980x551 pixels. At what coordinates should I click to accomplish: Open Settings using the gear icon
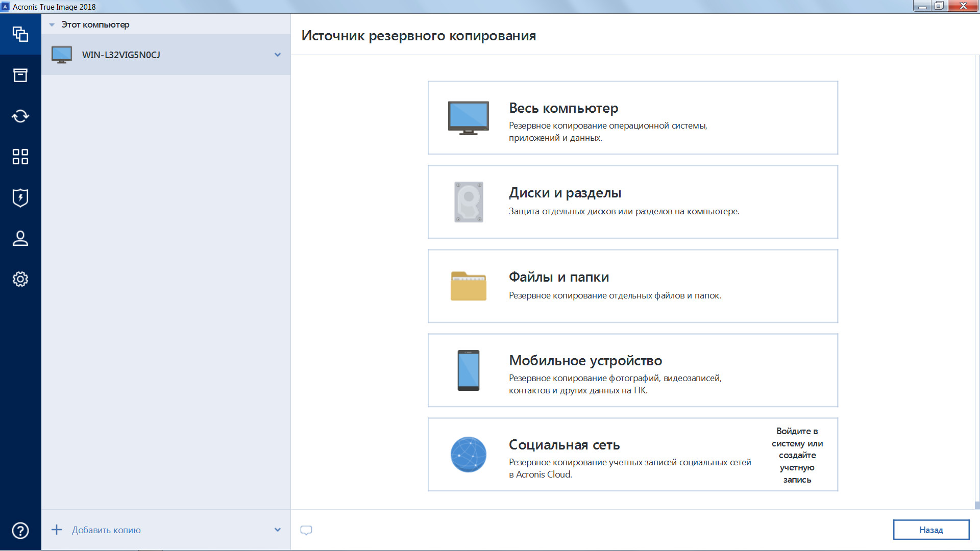(x=20, y=279)
